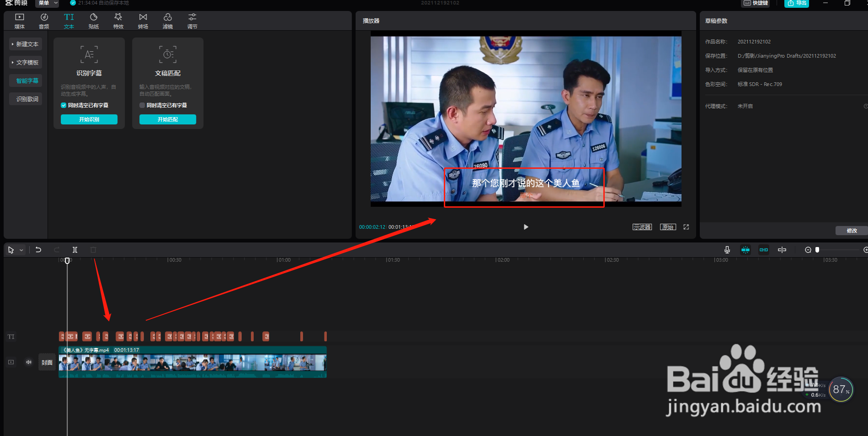868x436 pixels.
Task: Undo the last action
Action: [x=38, y=250]
